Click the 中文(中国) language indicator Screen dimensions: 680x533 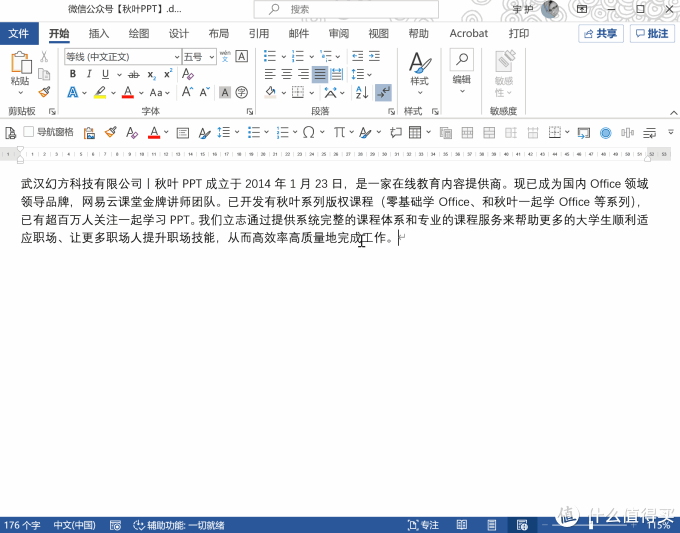[x=74, y=525]
